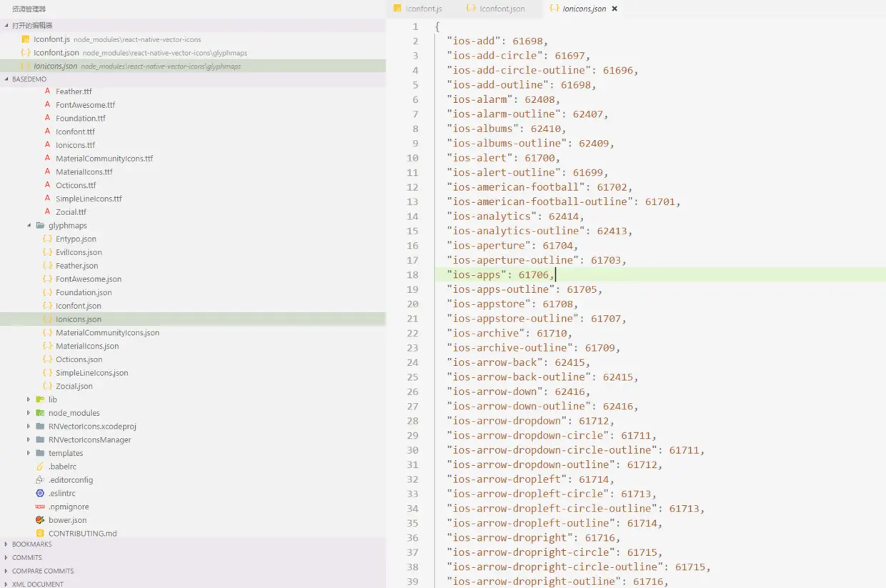Open Iconfont.json in open editors list
The image size is (886, 588).
[x=193, y=53]
